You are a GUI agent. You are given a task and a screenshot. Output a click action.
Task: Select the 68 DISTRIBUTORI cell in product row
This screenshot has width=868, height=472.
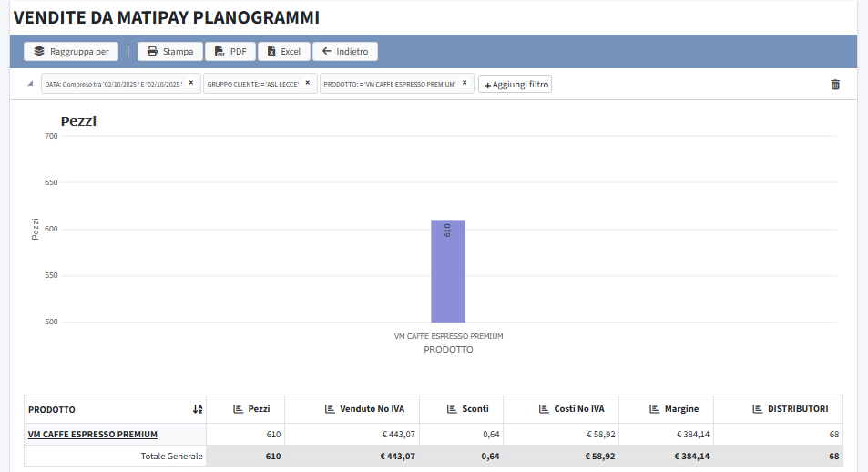click(779, 435)
